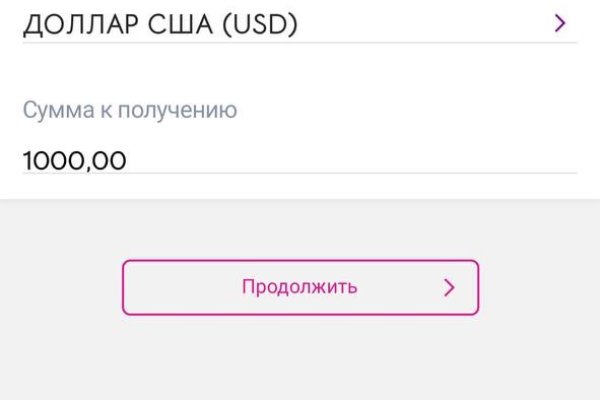The width and height of the screenshot is (600, 400).
Task: Click the white space above Сумма к получению
Action: pos(300,72)
